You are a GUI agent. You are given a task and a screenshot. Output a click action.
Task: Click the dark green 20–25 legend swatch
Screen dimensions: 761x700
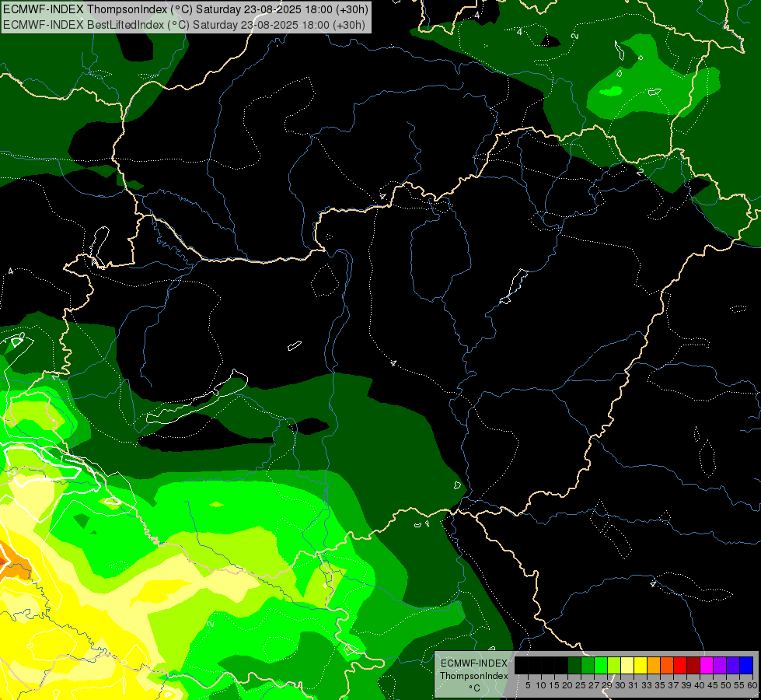coord(574,666)
